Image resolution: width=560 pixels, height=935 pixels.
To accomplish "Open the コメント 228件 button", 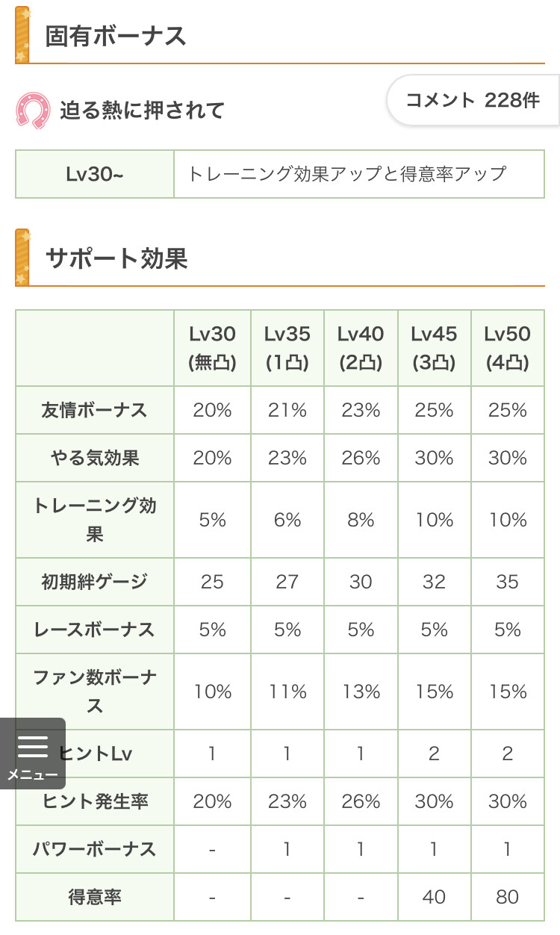I will pyautogui.click(x=473, y=101).
